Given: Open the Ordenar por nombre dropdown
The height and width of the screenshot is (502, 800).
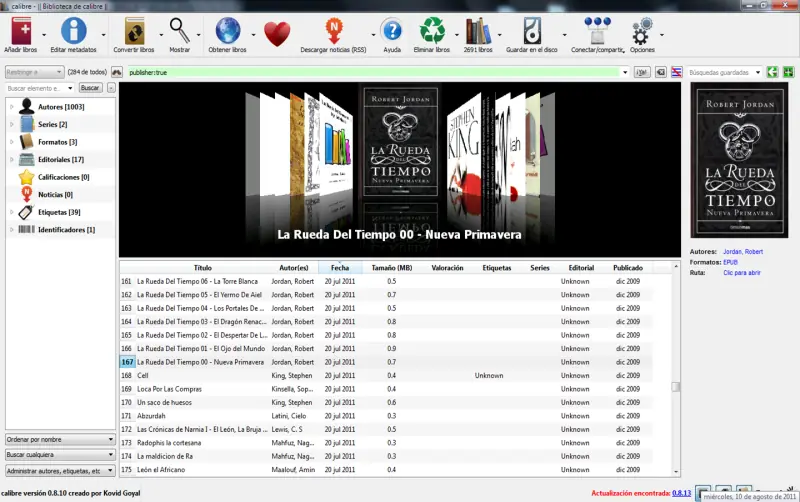Looking at the screenshot, I should pyautogui.click(x=60, y=439).
